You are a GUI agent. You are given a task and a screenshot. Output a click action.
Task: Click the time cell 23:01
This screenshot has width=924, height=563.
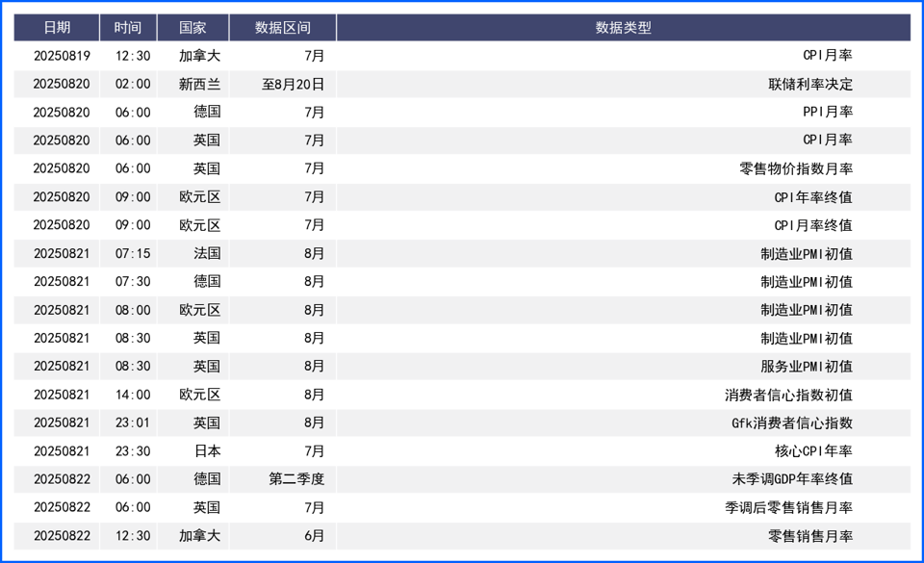133,422
